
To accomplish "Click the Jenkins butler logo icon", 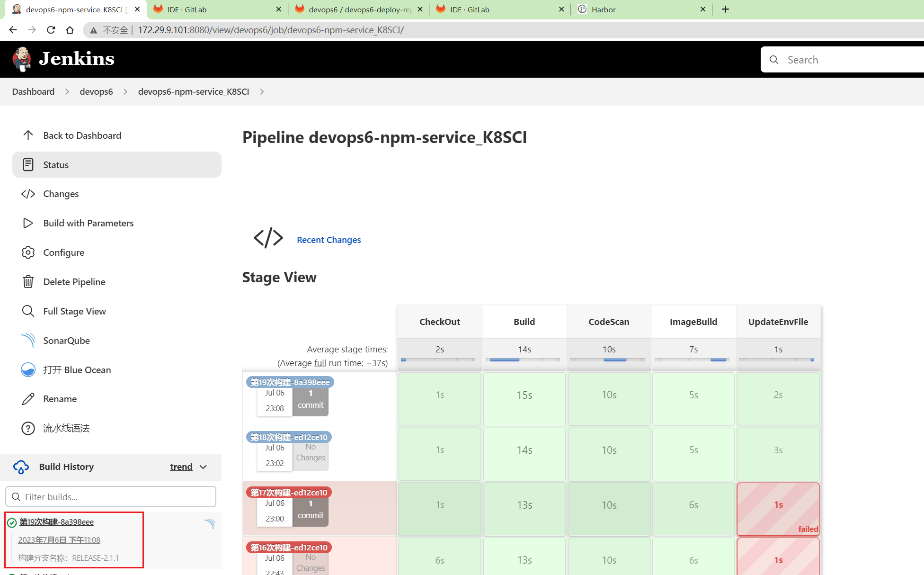I will coord(21,59).
